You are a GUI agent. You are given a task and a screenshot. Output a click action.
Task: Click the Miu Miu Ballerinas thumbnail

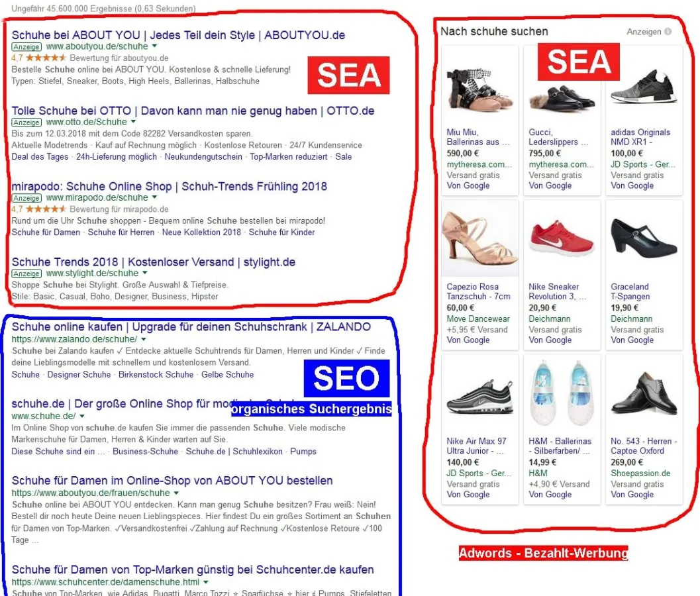point(479,89)
